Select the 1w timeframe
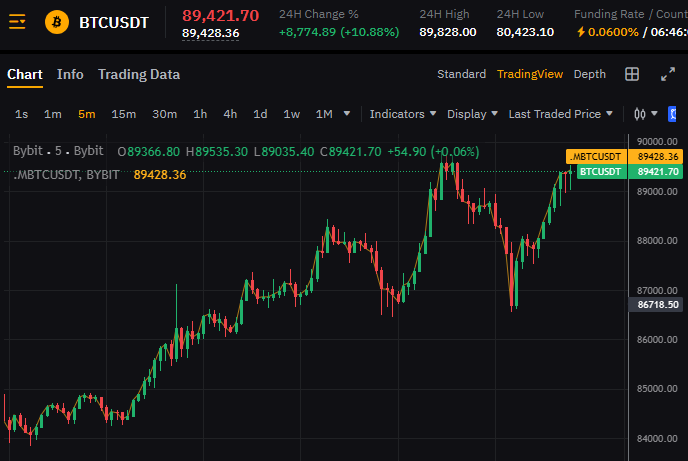 pos(291,114)
